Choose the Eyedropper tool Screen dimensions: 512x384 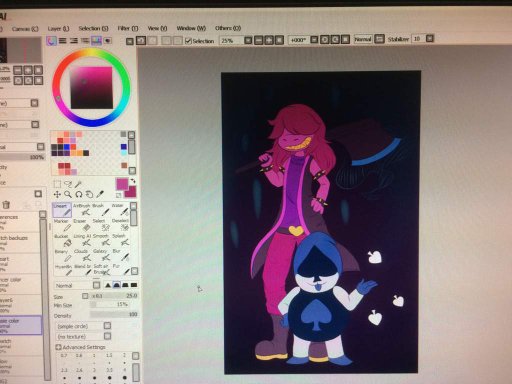click(100, 194)
